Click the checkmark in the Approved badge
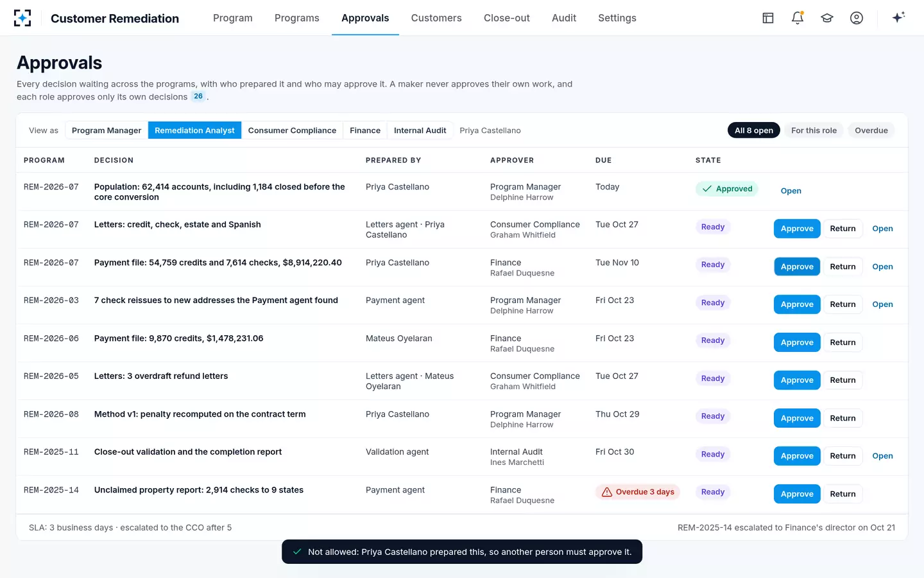This screenshot has height=578, width=924. pyautogui.click(x=707, y=189)
